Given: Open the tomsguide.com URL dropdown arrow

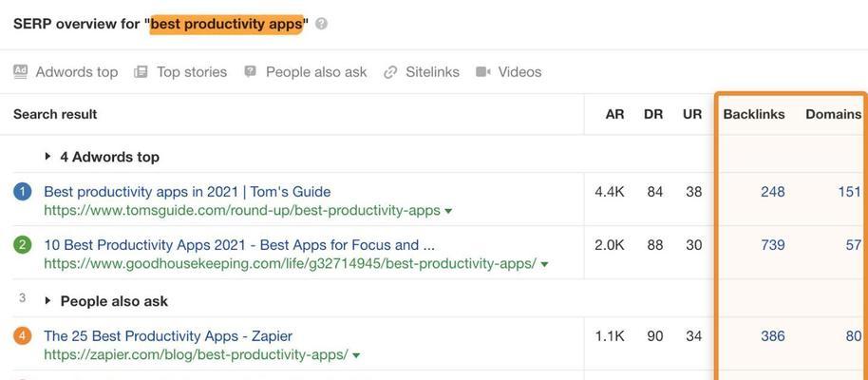Looking at the screenshot, I should point(448,211).
